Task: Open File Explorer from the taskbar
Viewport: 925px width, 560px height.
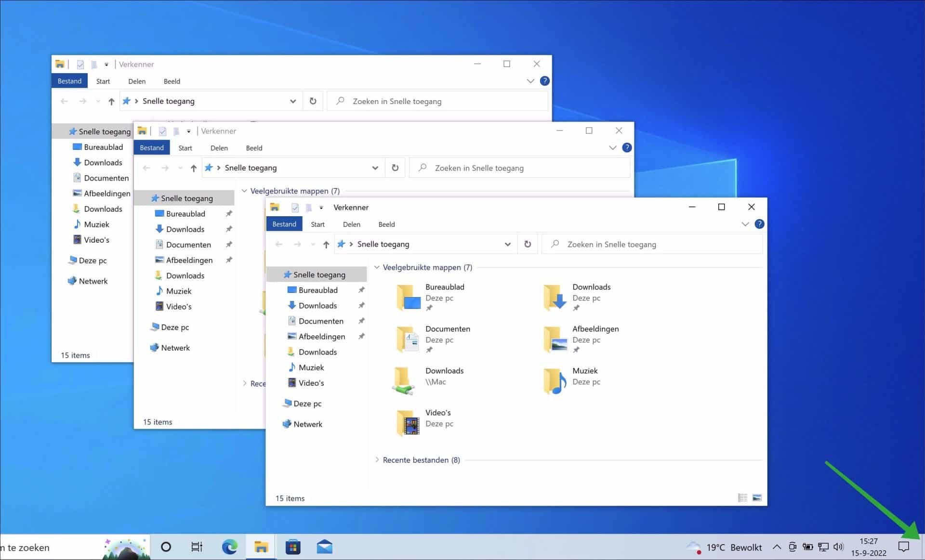Action: pos(261,547)
